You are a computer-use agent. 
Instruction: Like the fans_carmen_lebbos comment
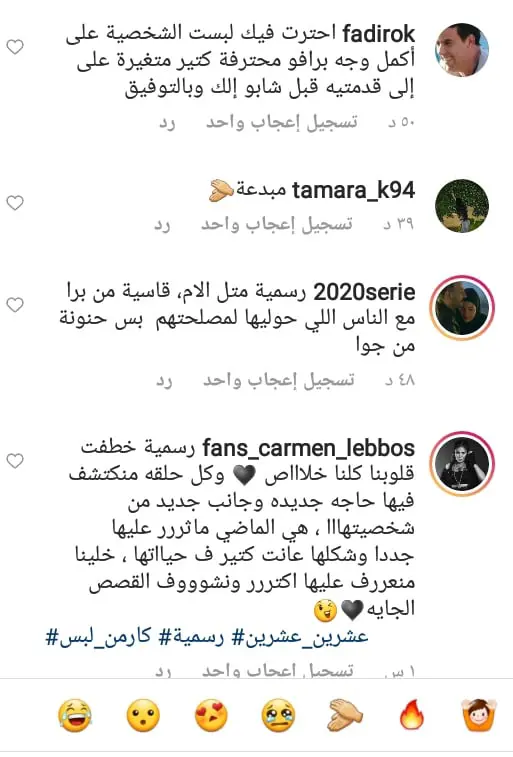pyautogui.click(x=15, y=461)
